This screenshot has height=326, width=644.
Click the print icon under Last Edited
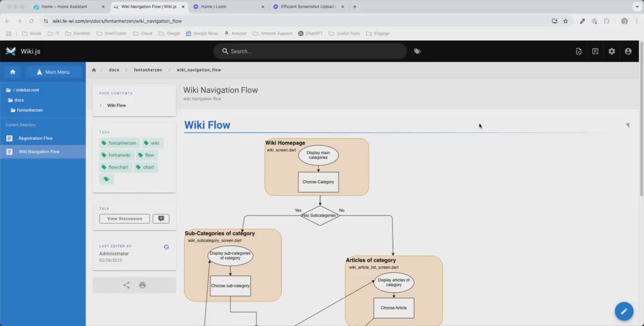[x=142, y=285]
